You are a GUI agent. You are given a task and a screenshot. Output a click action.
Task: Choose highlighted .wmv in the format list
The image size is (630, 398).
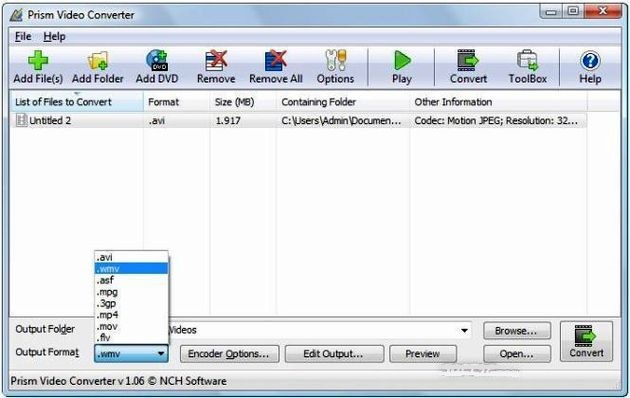click(x=131, y=268)
